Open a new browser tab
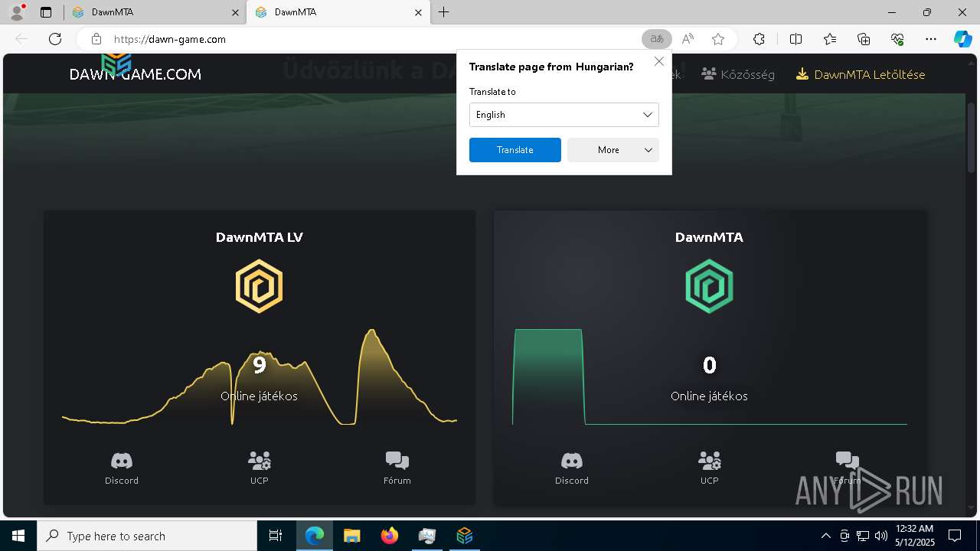The width and height of the screenshot is (980, 551). coord(444,12)
